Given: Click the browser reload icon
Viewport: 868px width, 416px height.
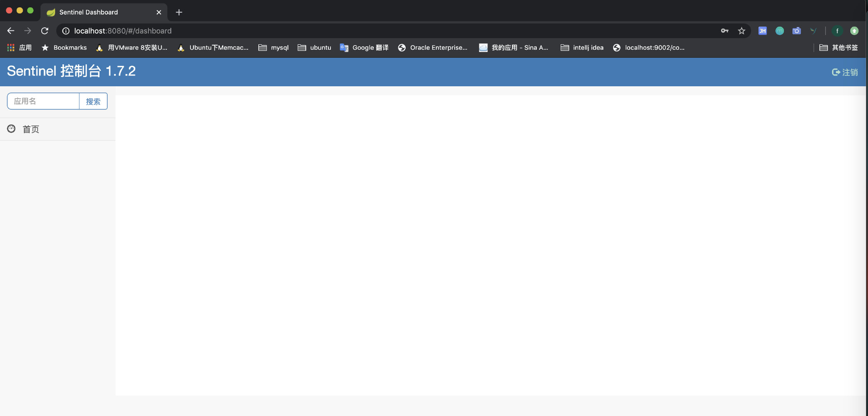Looking at the screenshot, I should 45,31.
